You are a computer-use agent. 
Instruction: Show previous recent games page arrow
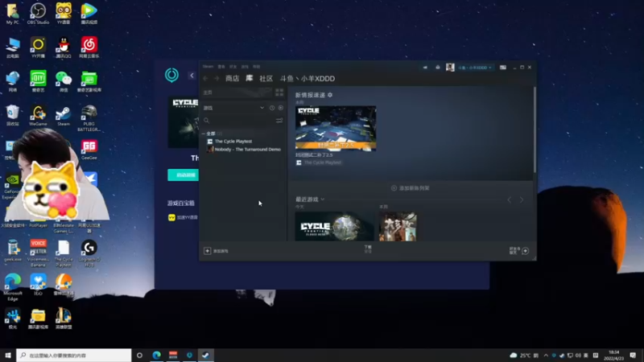(510, 200)
